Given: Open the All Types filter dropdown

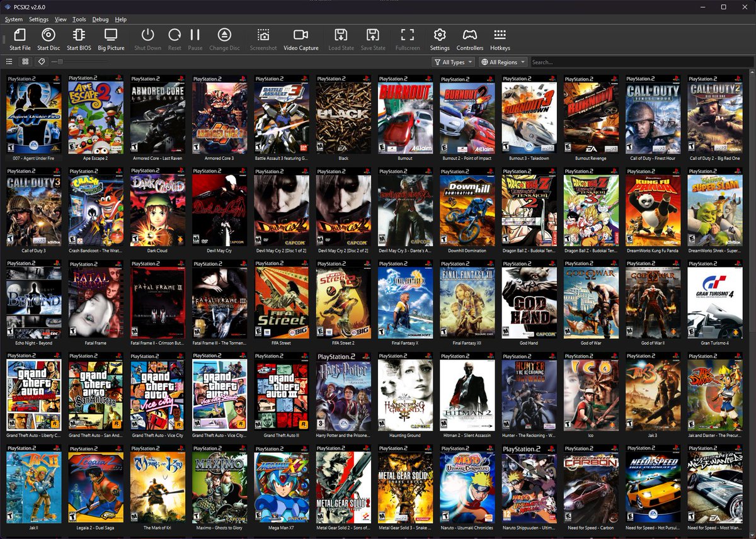Looking at the screenshot, I should (453, 62).
